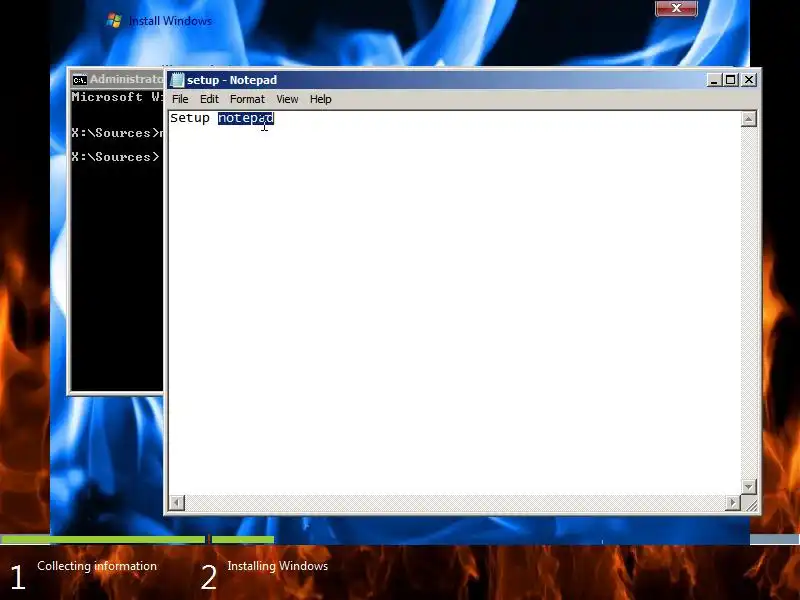Maximize the Notepad window
800x600 pixels.
(731, 80)
